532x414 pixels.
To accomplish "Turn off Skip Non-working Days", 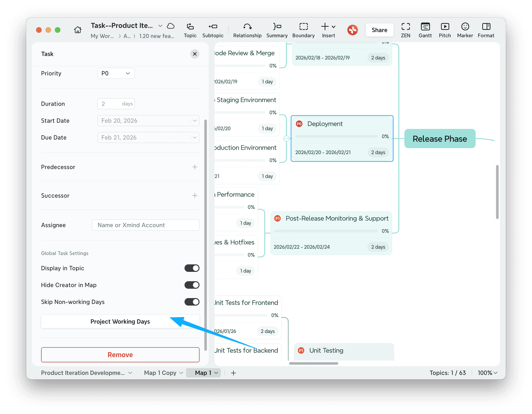I will (192, 302).
